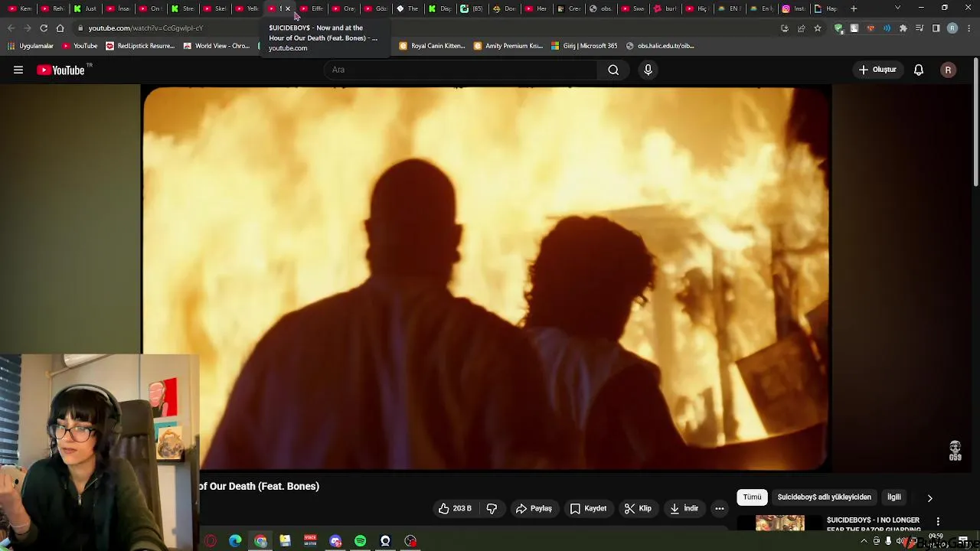Screen dimensions: 980x551
Task: Select Suicideboy$ adlı yükleyiciden chip
Action: pyautogui.click(x=824, y=497)
